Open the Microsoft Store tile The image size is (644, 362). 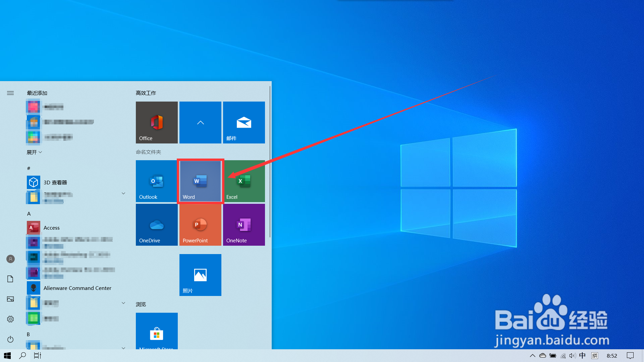coord(157,331)
